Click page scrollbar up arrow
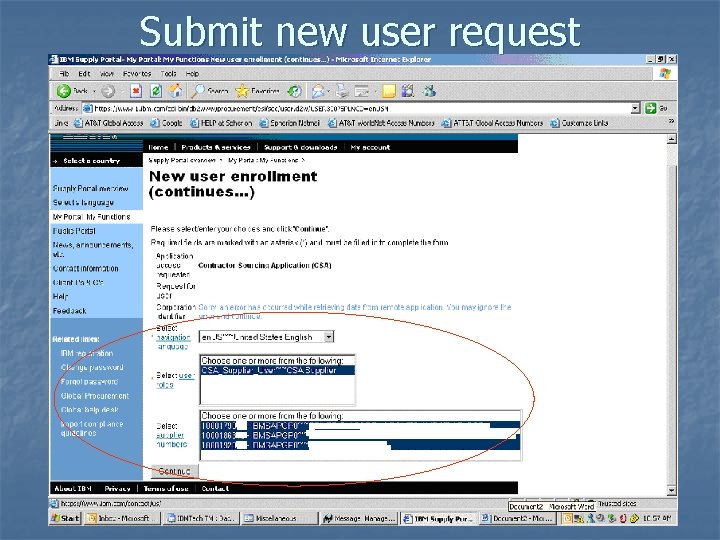Viewport: 720px width, 540px height. tap(671, 139)
